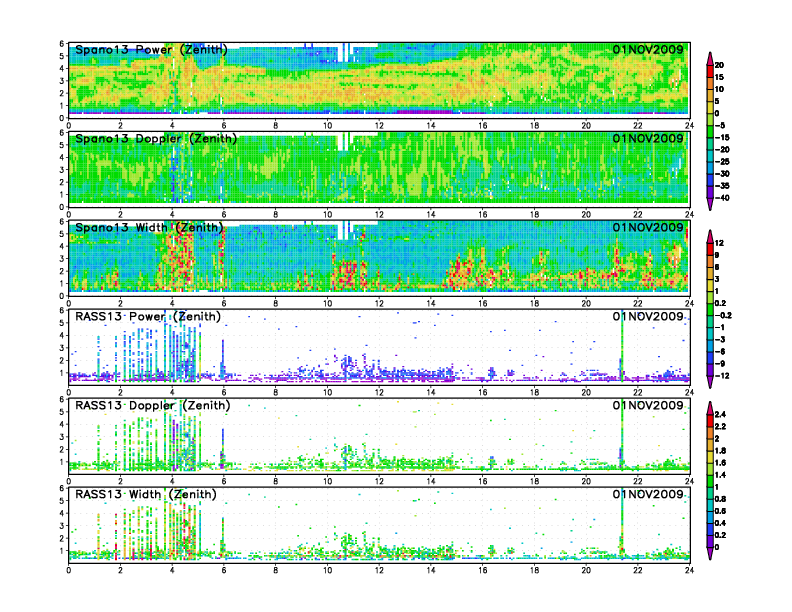Viewport: 792px width, 612px height.
Task: Click hour tick "18" under the Spano13 Doppler plot
Action: [534, 215]
